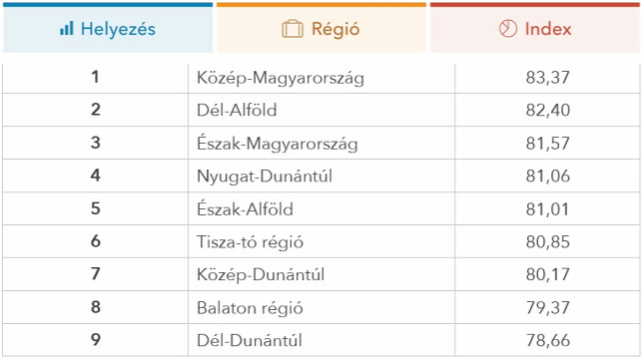The height and width of the screenshot is (360, 644).
Task: Click the bar chart icon beside Helyezés
Action: click(67, 29)
